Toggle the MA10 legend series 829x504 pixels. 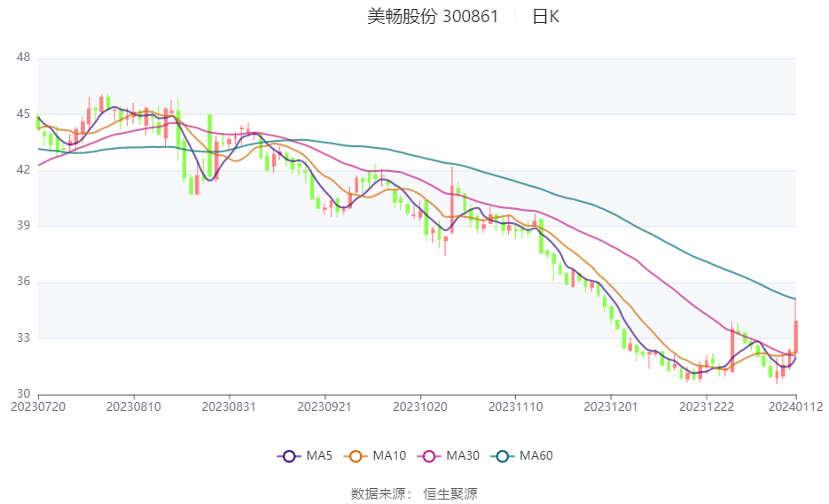375,456
